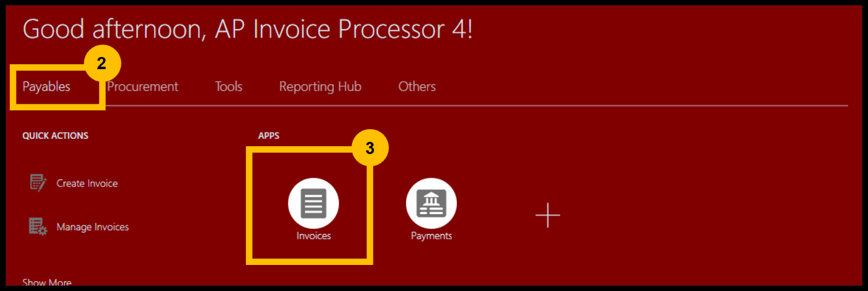868x291 pixels.
Task: Click the Good afternoon greeting heading
Action: click(248, 30)
